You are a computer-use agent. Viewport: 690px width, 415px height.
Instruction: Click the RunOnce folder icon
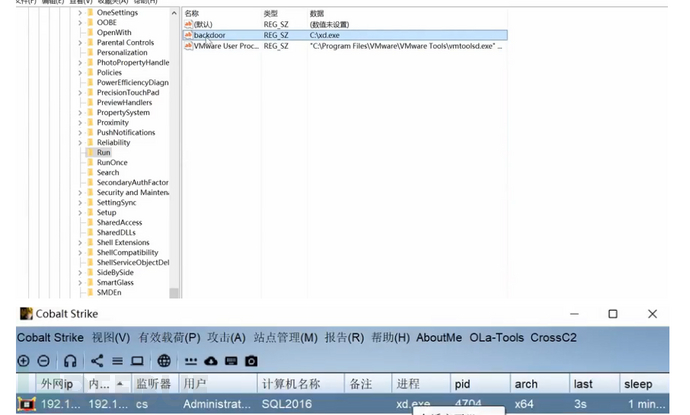click(x=91, y=162)
